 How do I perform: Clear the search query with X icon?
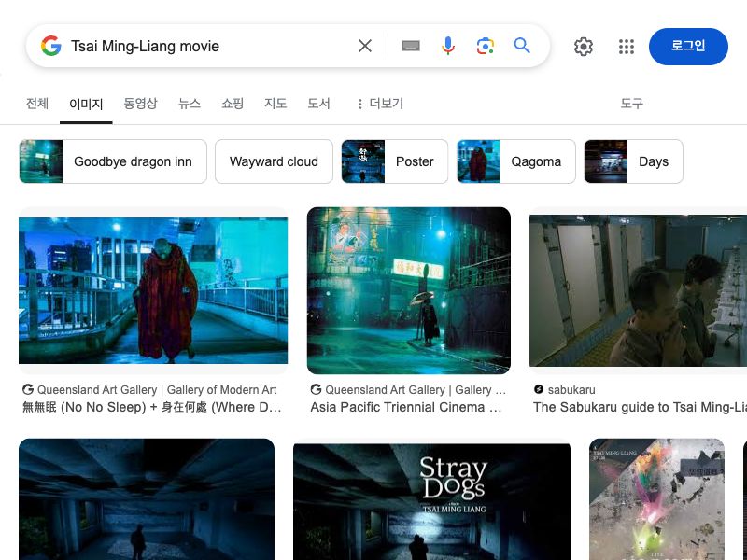(x=365, y=46)
